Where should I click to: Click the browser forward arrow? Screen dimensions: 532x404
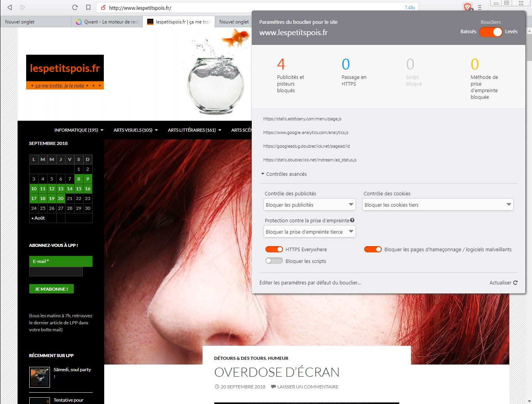coord(23,7)
